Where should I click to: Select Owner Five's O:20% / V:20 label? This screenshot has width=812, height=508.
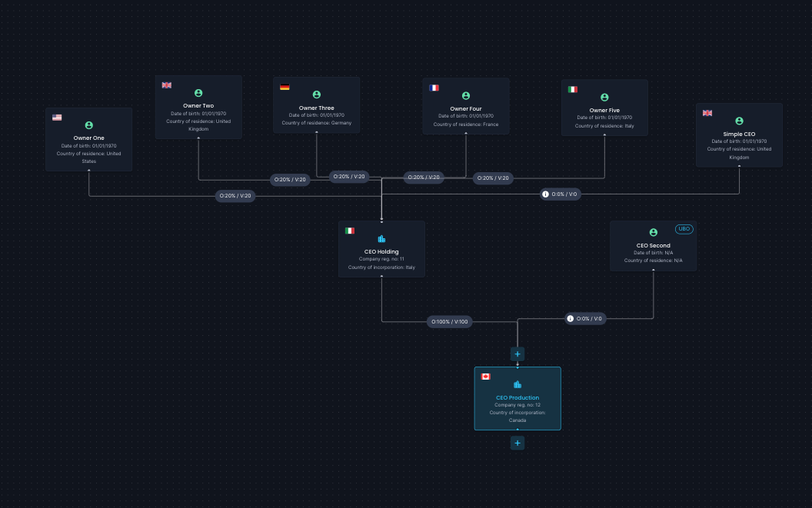coord(493,178)
